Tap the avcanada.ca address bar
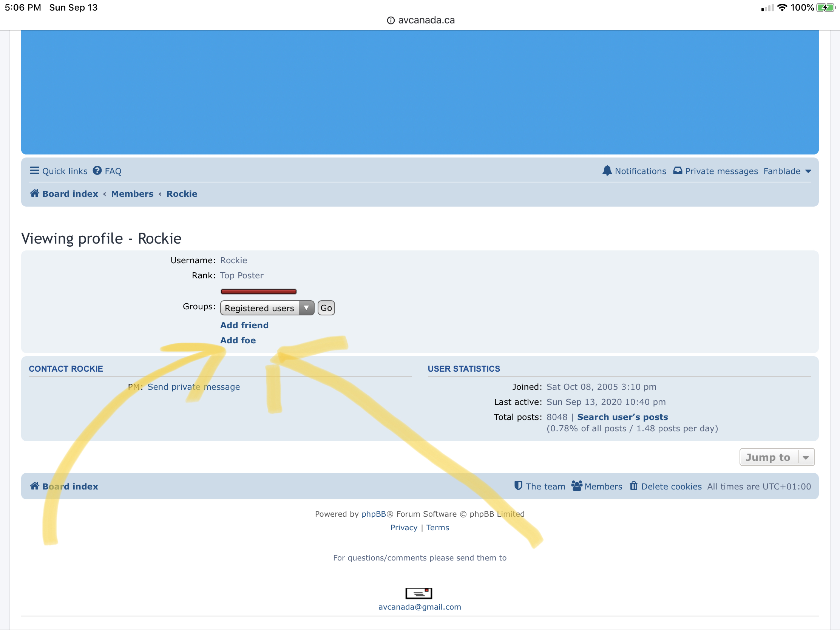Screen dimensions: 840x630 420,20
